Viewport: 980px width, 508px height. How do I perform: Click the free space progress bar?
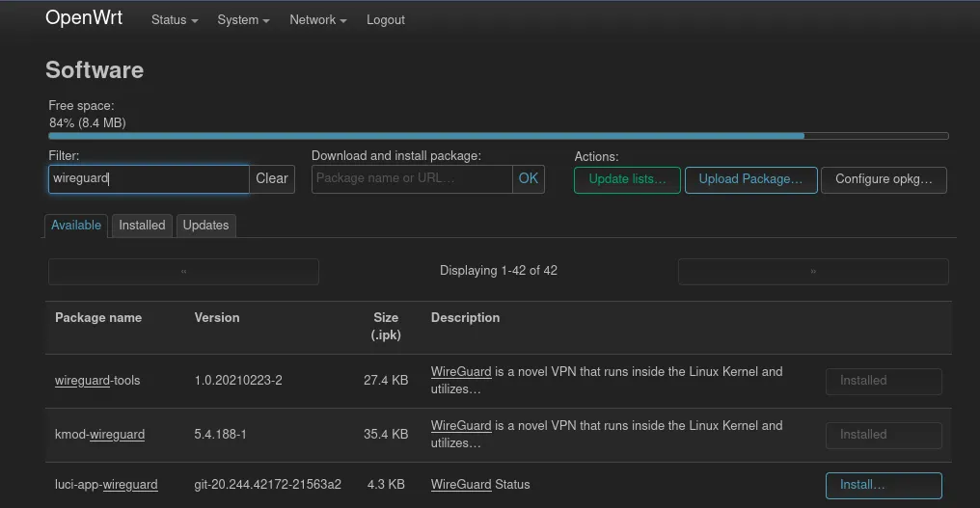pyautogui.click(x=498, y=136)
